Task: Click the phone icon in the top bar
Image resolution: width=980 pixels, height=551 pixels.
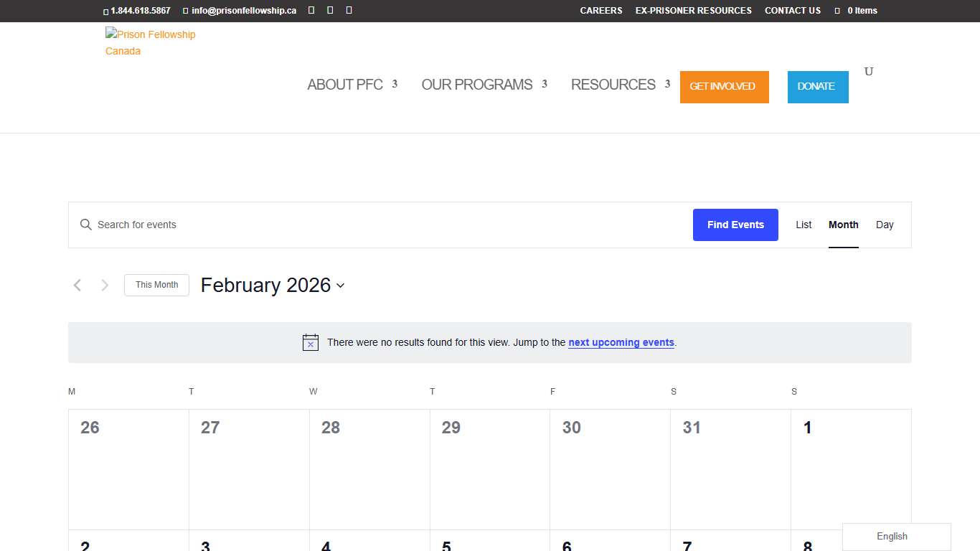Action: [104, 11]
